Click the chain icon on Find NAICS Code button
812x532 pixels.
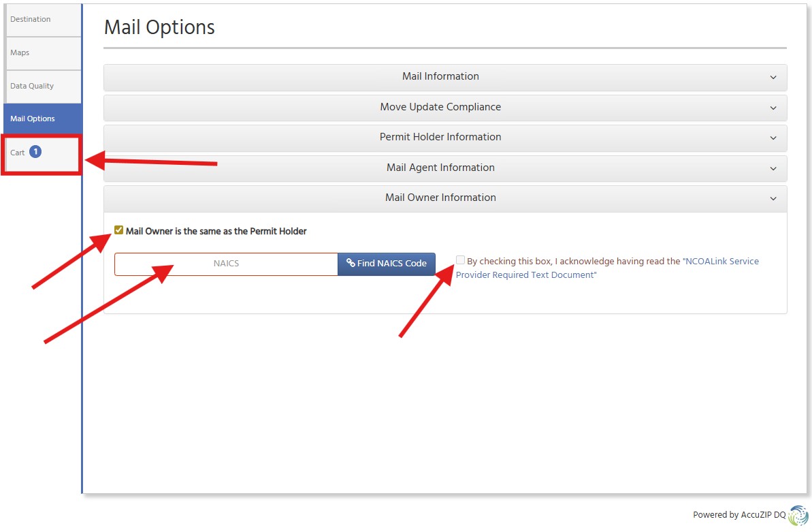(x=350, y=264)
